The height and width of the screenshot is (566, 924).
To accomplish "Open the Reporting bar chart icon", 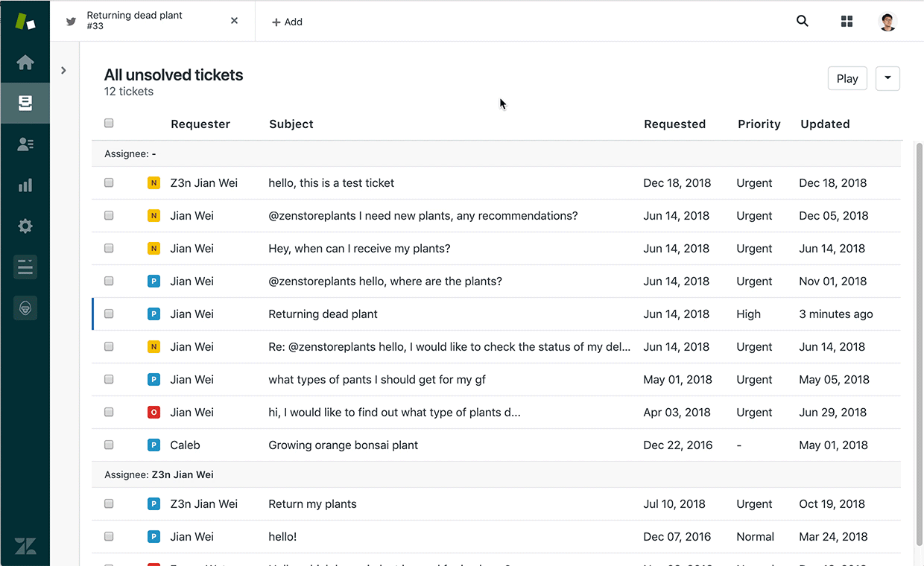I will (25, 185).
